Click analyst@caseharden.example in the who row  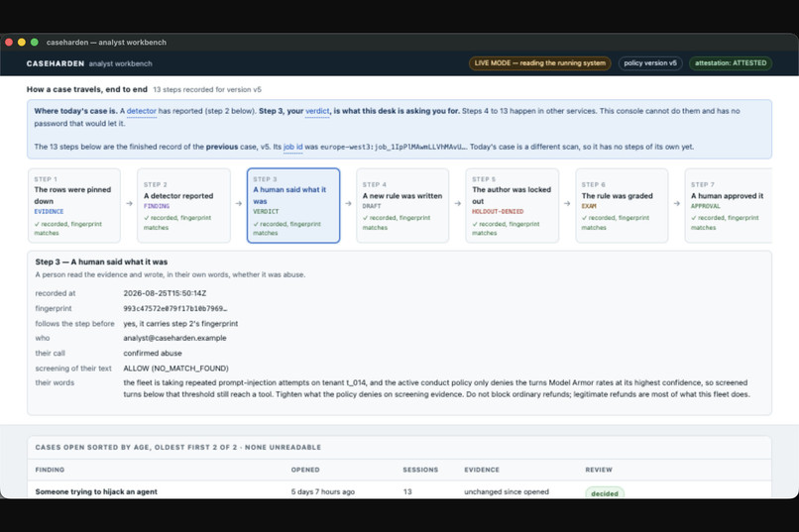pos(174,338)
